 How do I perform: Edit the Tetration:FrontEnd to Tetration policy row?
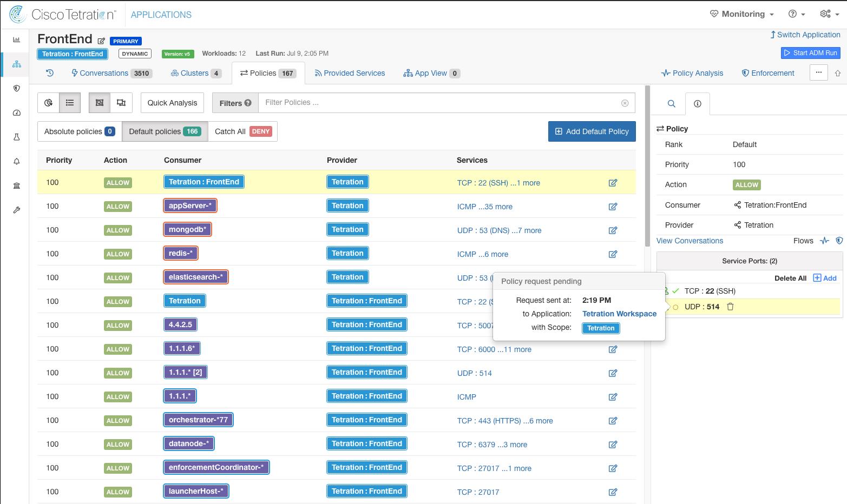(613, 183)
